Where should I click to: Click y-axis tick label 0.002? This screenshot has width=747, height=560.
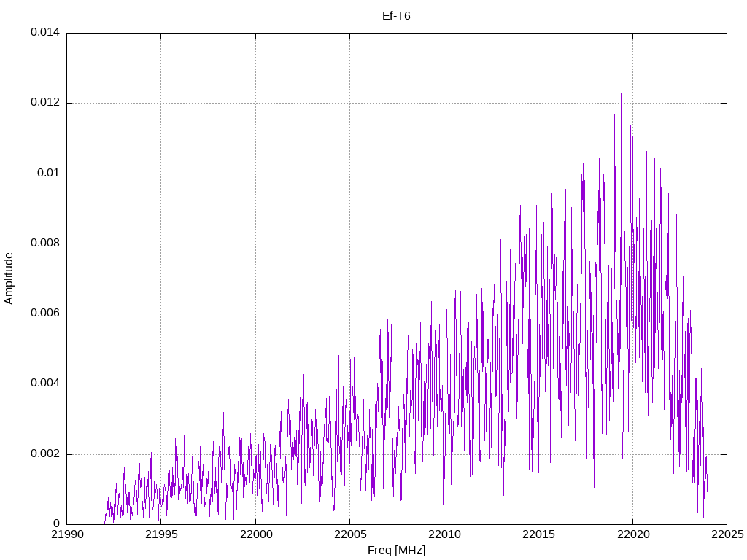point(45,454)
